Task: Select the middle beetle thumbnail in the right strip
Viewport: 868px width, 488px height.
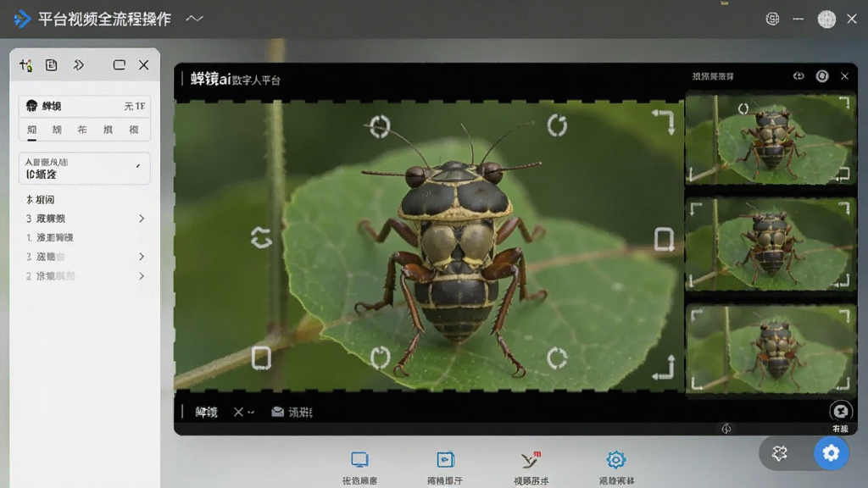Action: 771,244
